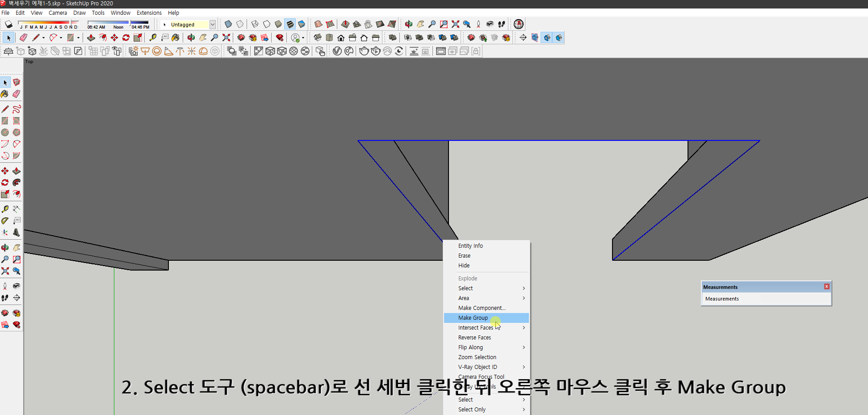This screenshot has height=415, width=868.
Task: Choose the Rotate tool in top toolbar
Action: pyautogui.click(x=126, y=38)
